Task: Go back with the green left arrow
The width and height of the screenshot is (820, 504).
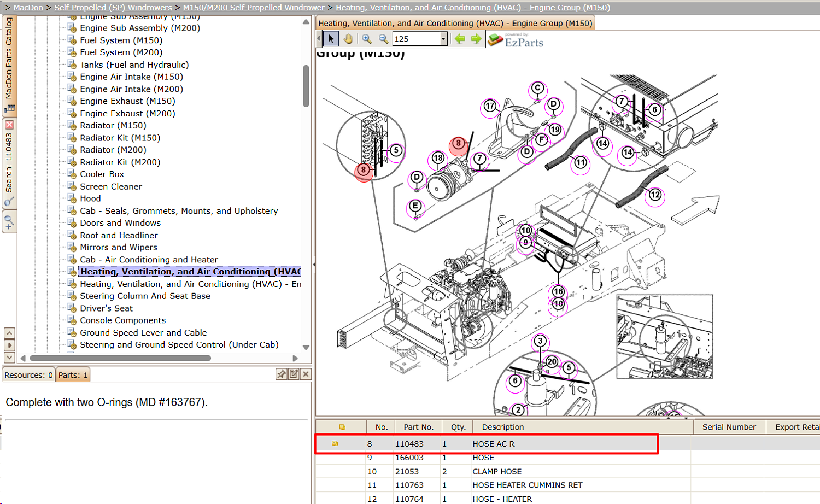Action: click(x=460, y=39)
